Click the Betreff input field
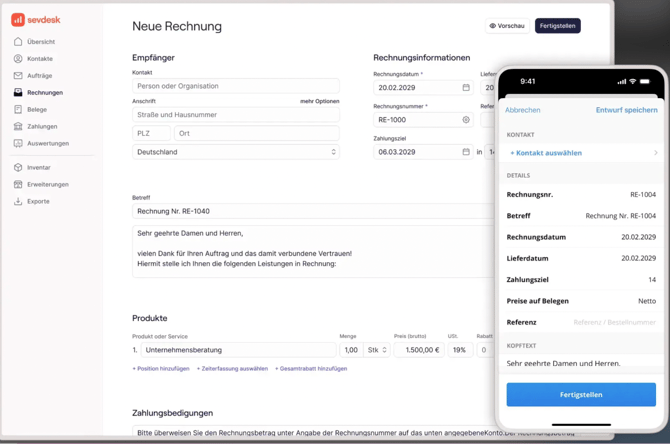This screenshot has height=444, width=670. point(312,211)
